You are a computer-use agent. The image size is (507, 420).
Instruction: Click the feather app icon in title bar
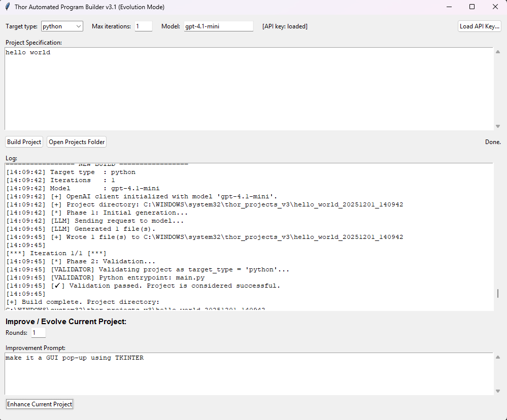click(x=8, y=7)
